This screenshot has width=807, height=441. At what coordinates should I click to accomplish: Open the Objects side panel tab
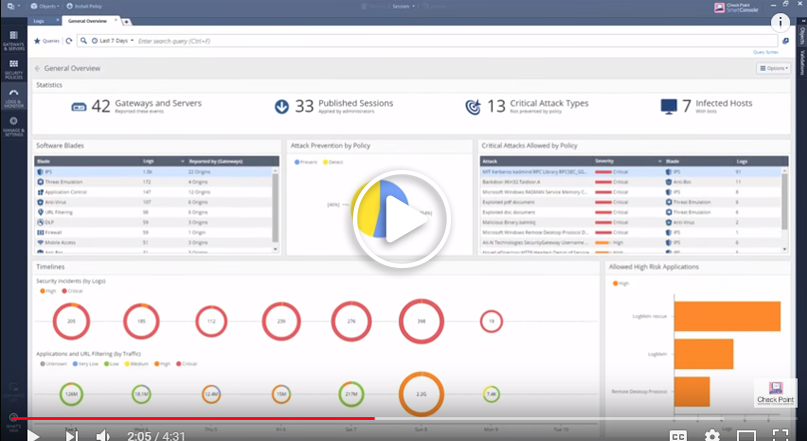point(802,36)
